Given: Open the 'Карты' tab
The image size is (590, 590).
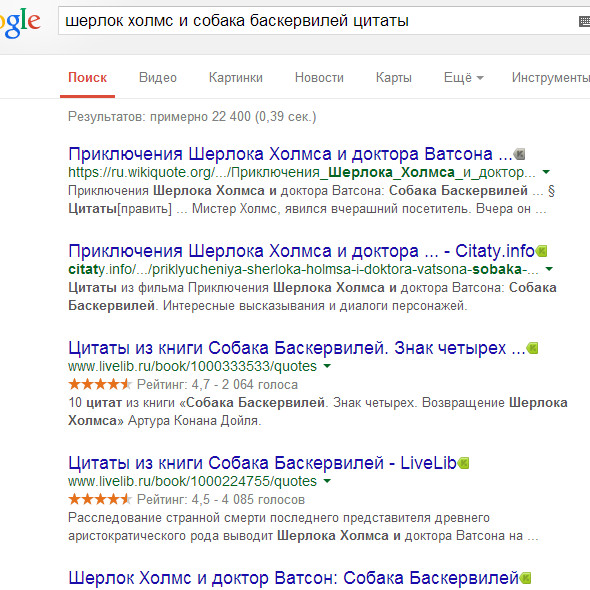Looking at the screenshot, I should pos(394,78).
